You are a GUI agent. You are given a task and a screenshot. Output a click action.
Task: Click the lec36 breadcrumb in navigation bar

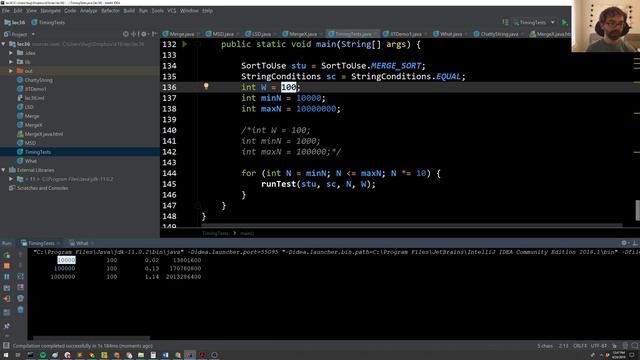point(15,22)
